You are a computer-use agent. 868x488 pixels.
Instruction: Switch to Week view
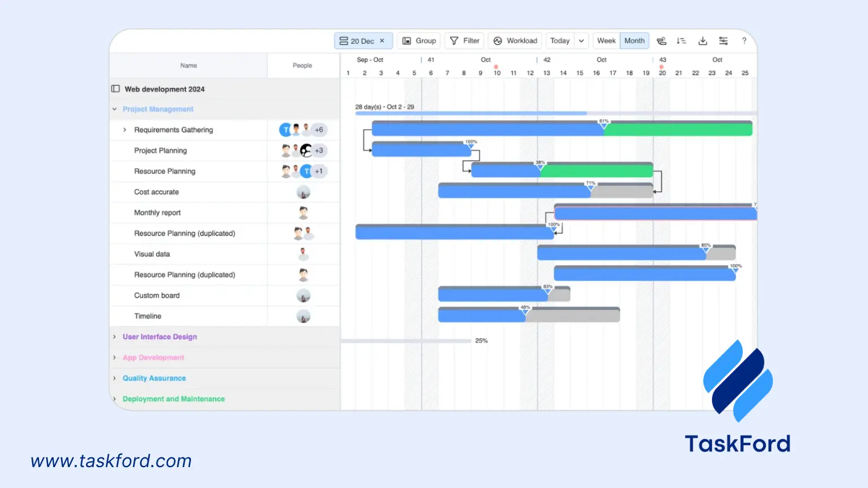pos(606,41)
